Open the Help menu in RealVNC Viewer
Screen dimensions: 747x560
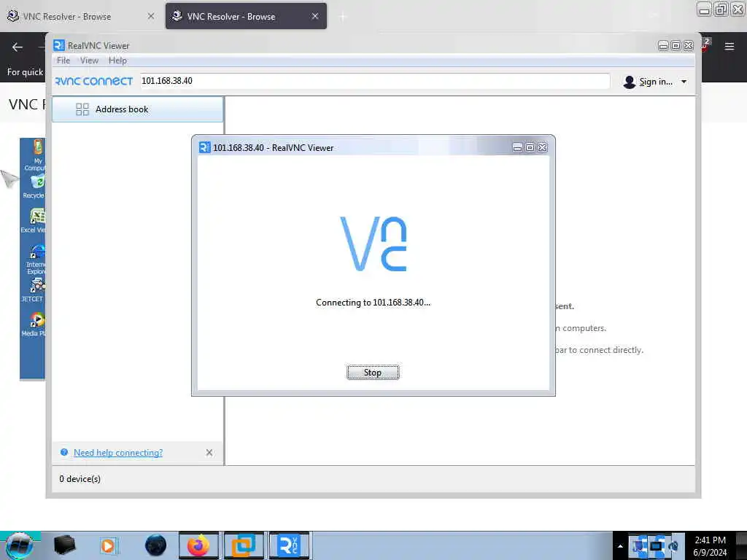(117, 61)
